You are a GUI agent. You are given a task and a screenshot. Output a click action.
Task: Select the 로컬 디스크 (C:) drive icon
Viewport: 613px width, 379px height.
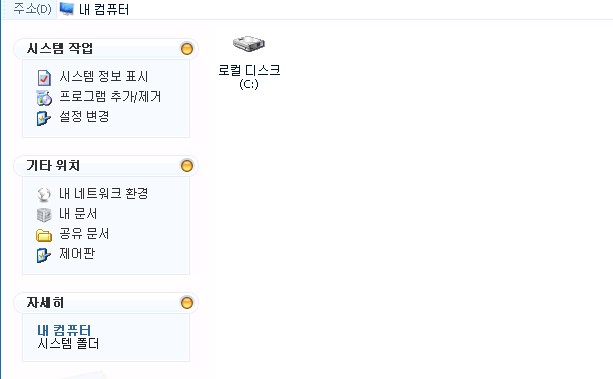[x=249, y=43]
